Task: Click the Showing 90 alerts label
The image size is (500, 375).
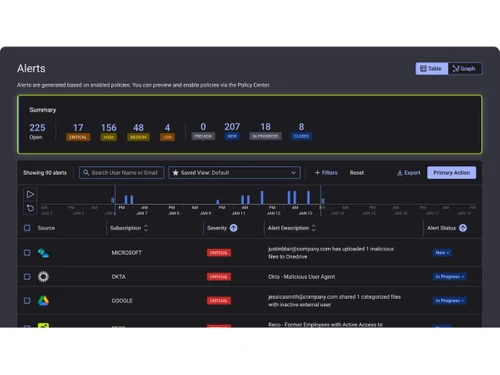Action: pos(45,173)
